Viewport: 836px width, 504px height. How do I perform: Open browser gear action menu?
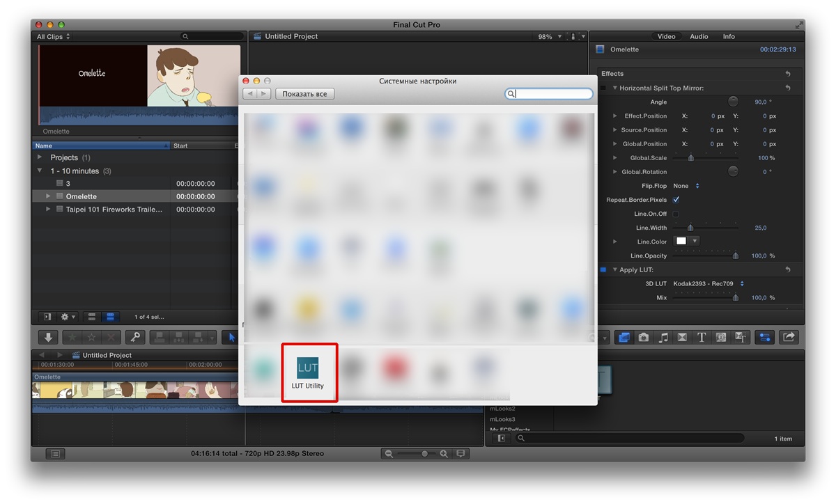coord(68,317)
